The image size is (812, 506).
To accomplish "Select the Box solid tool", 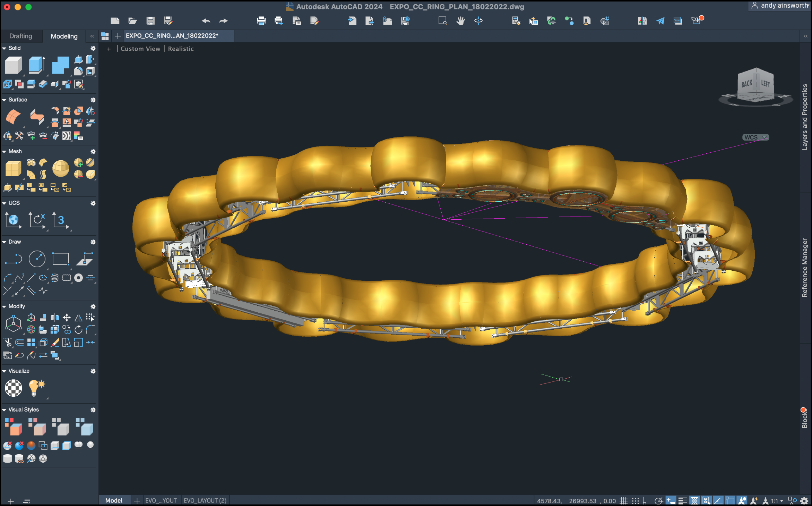I will (x=13, y=65).
